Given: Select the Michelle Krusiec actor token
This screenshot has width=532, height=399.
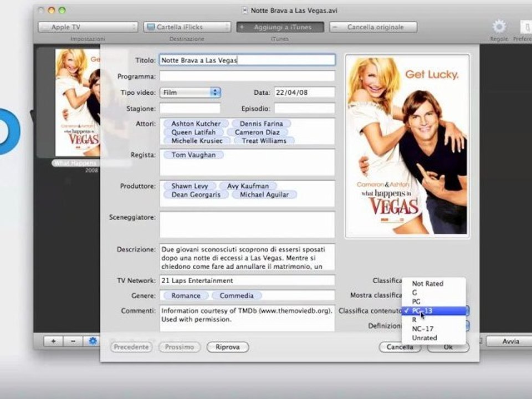Looking at the screenshot, I should point(197,140).
